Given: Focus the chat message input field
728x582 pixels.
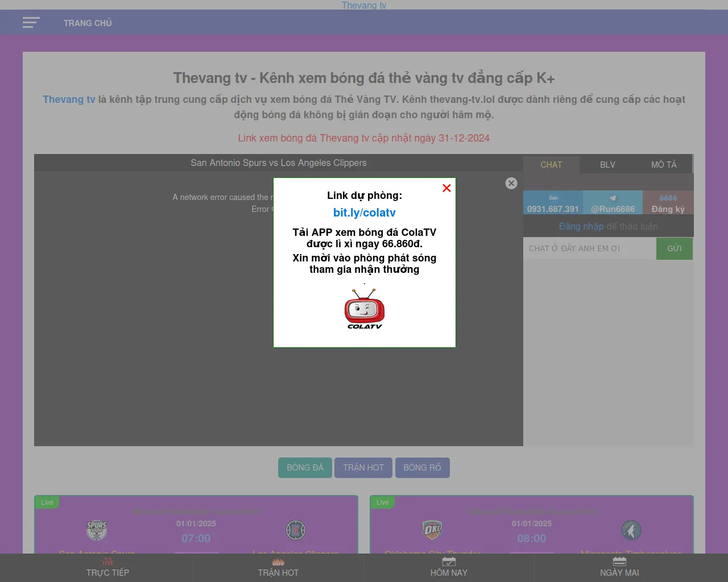Looking at the screenshot, I should [590, 248].
